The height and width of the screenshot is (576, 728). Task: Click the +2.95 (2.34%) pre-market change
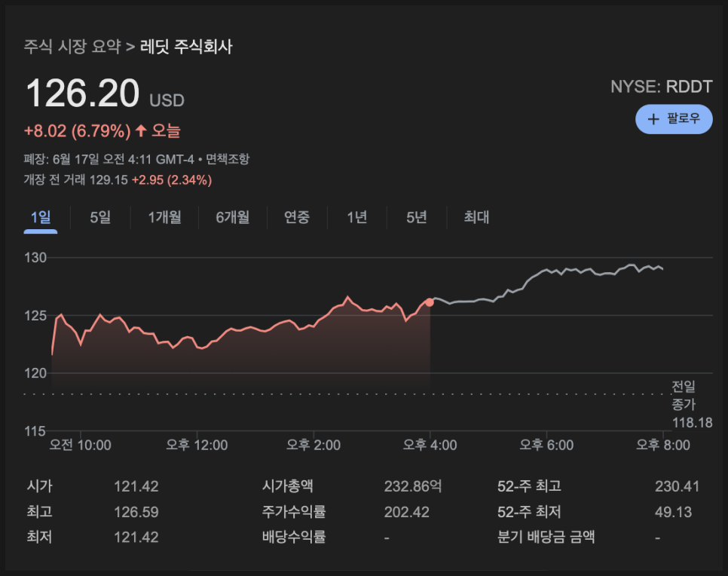pos(172,179)
